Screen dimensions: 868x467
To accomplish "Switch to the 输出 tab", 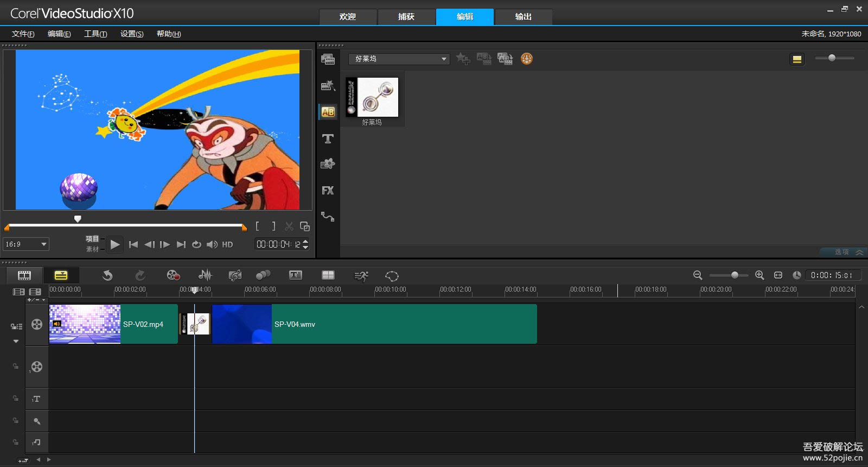I will (523, 17).
